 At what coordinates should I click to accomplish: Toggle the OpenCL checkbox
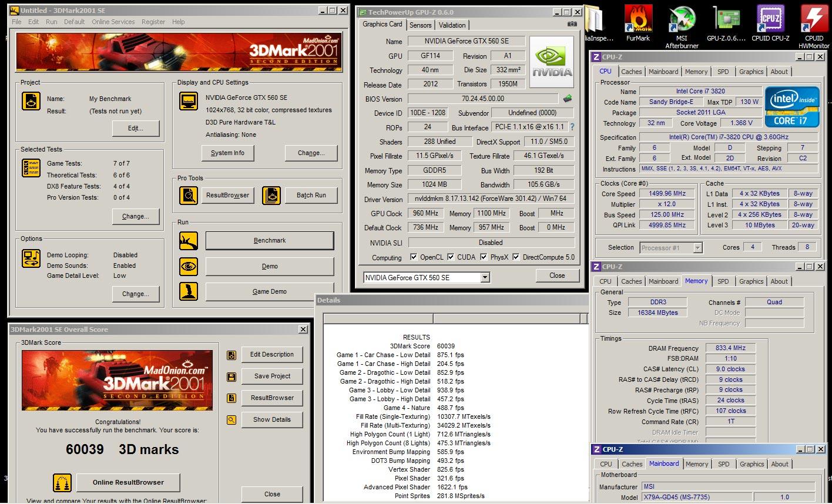point(414,257)
